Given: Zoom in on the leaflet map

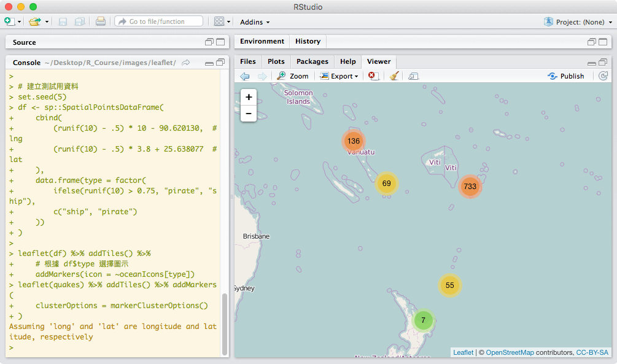Looking at the screenshot, I should [x=249, y=97].
